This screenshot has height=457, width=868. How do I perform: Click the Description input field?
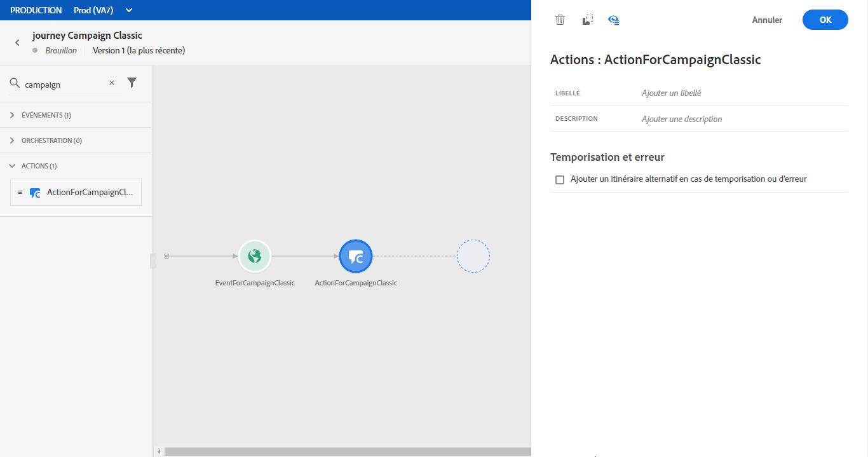(x=743, y=119)
